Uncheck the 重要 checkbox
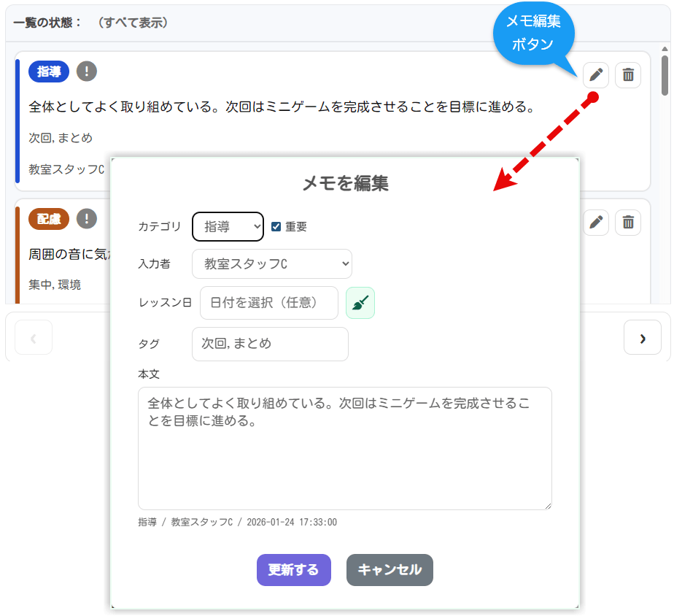 [x=276, y=226]
